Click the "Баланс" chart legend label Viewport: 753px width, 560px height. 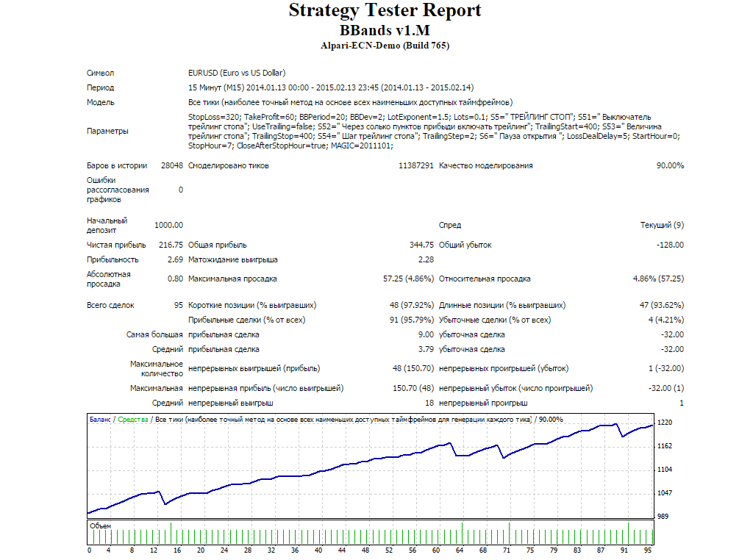pos(100,420)
